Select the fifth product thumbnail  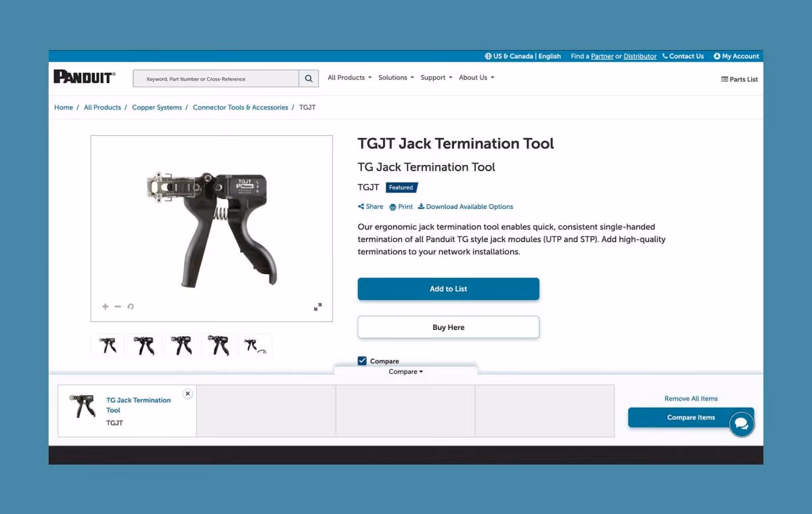255,345
